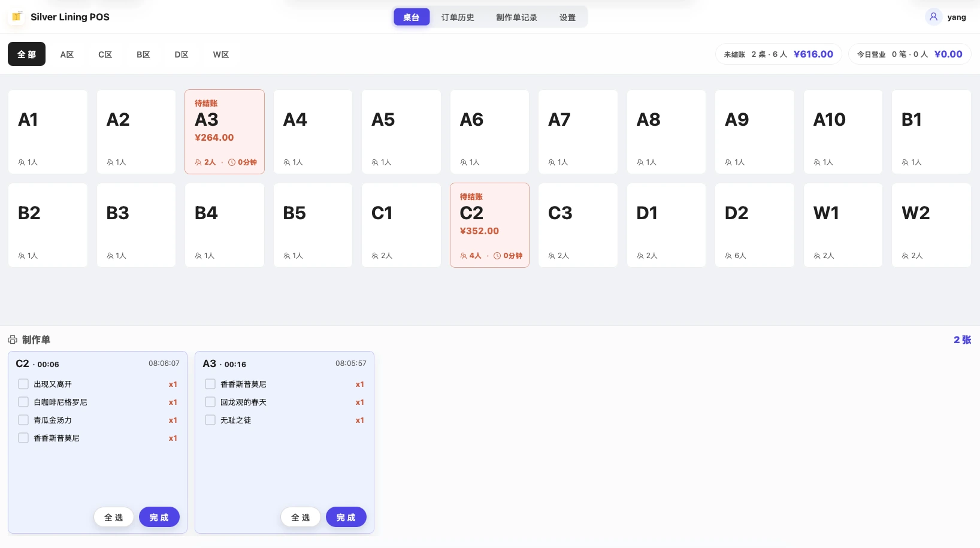Click the guest icon on table C2
The width and height of the screenshot is (980, 548).
coord(464,256)
